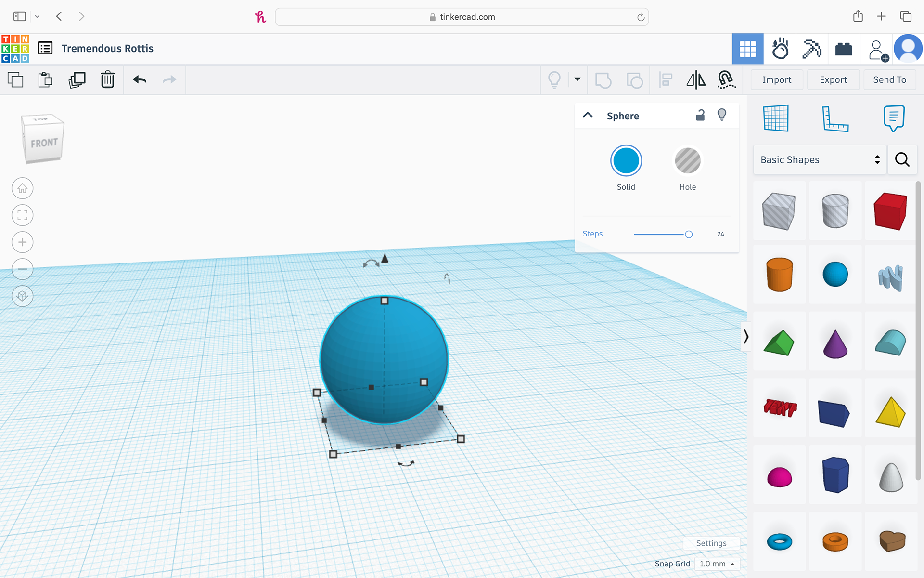Click the FRONT face of view cube
Screen dimensions: 924x578
(x=44, y=143)
